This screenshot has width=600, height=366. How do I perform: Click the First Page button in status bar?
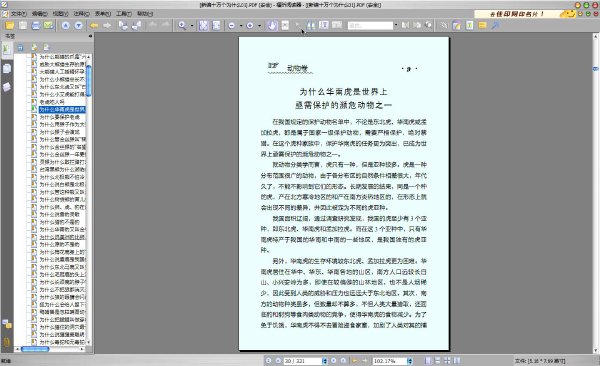coord(269,361)
